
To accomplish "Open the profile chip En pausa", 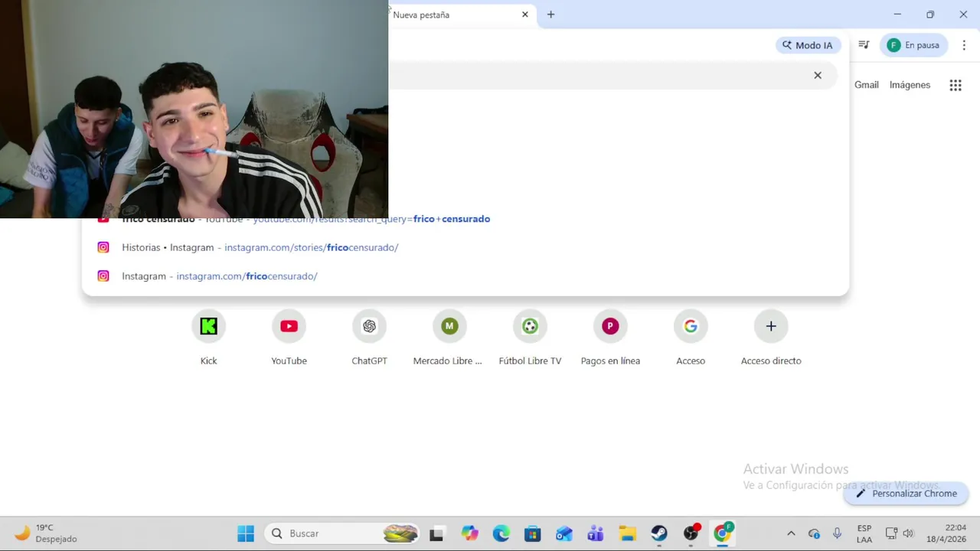I will pyautogui.click(x=914, y=45).
